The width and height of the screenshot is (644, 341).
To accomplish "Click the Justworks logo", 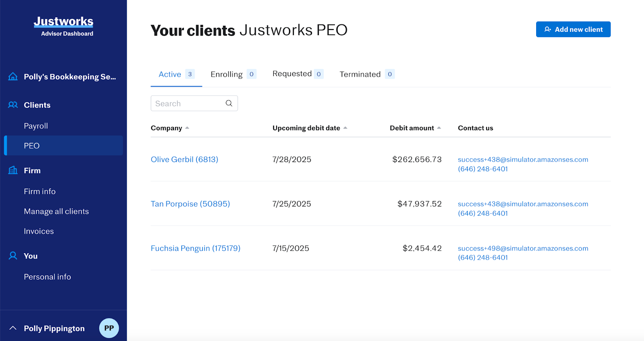I will pos(64,22).
